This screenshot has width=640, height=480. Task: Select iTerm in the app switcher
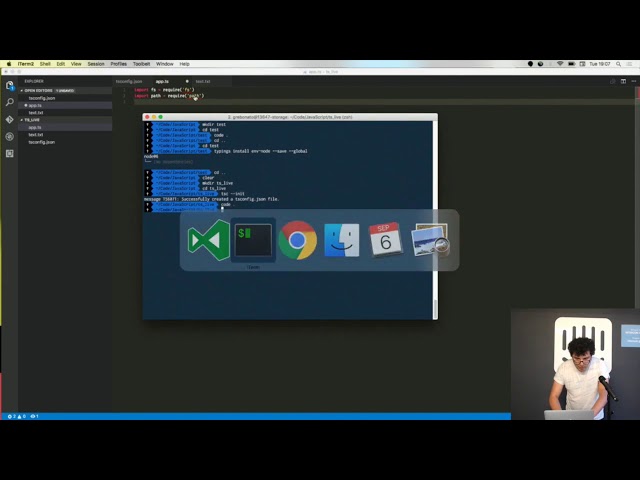tap(253, 240)
